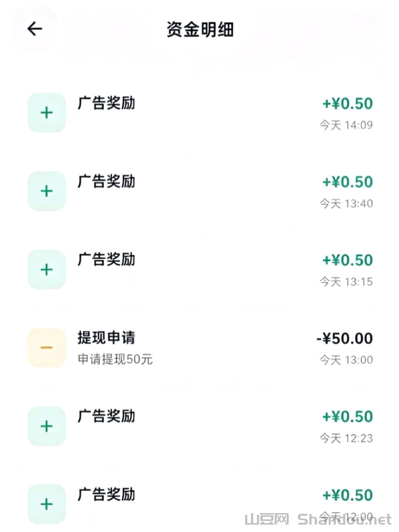399x532 pixels.
Task: Open the 12:23 广告奖励 entry title
Action: pyautogui.click(x=106, y=416)
